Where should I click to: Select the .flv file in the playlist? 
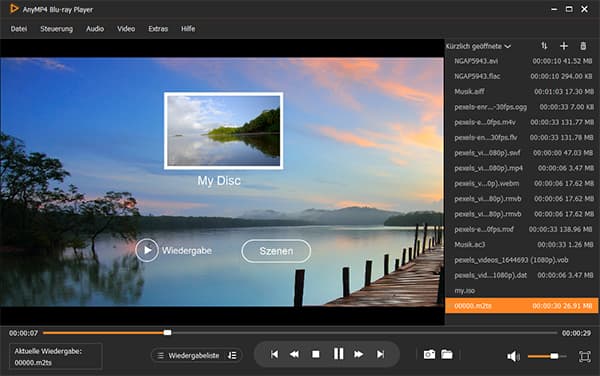pyautogui.click(x=522, y=138)
